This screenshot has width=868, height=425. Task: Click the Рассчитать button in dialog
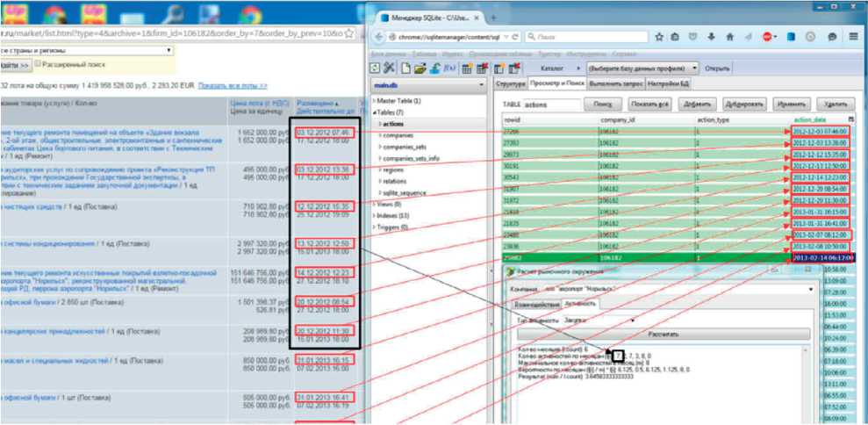coord(664,335)
